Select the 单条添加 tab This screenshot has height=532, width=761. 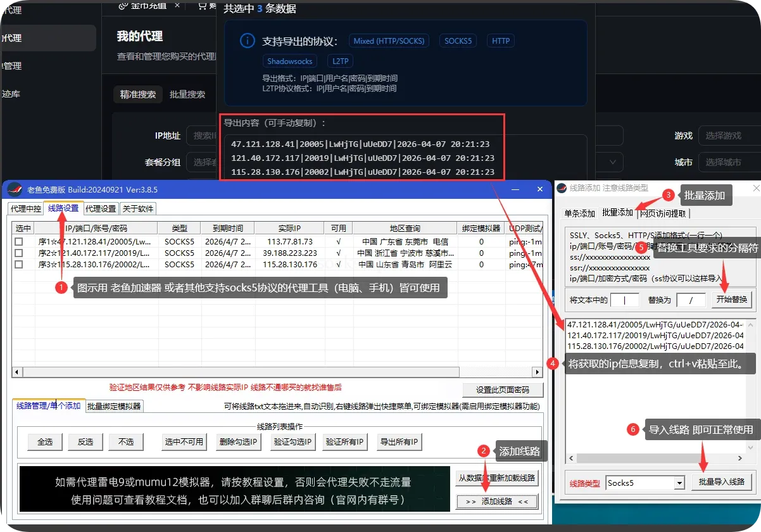579,213
